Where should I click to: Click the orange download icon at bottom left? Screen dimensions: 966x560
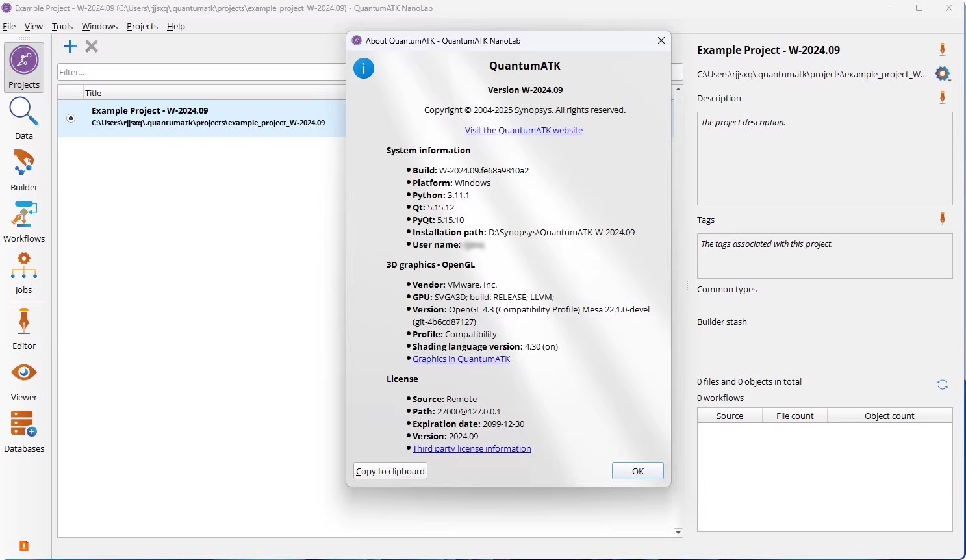[x=24, y=546]
